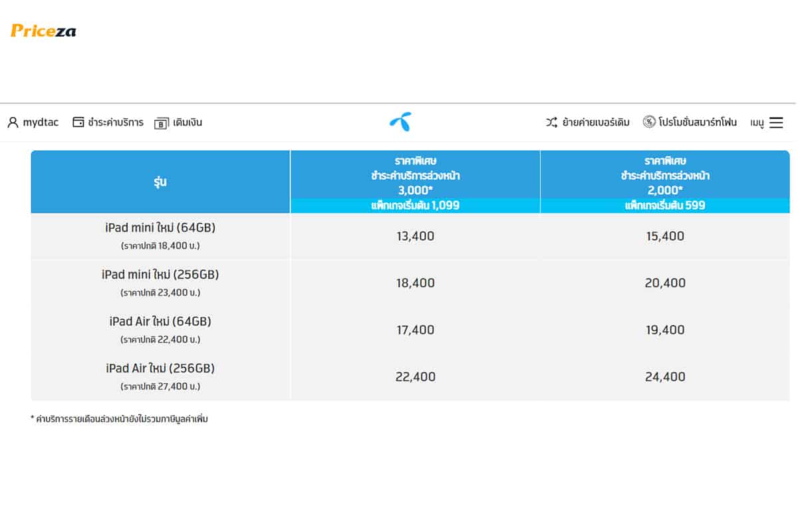The image size is (798, 532).
Task: Click the ราคาปกติ 27,400 บ. note
Action: point(160,386)
